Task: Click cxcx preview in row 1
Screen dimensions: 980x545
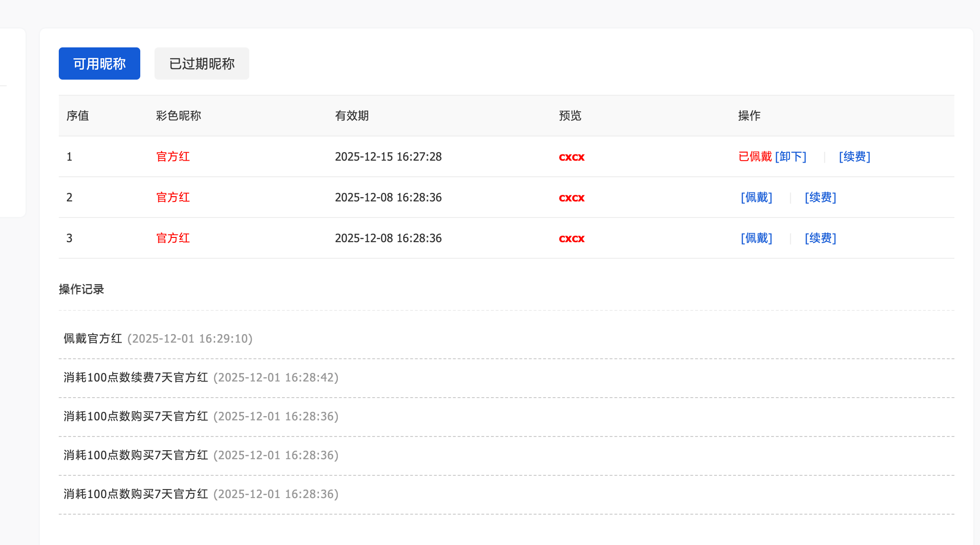Action: pos(572,157)
